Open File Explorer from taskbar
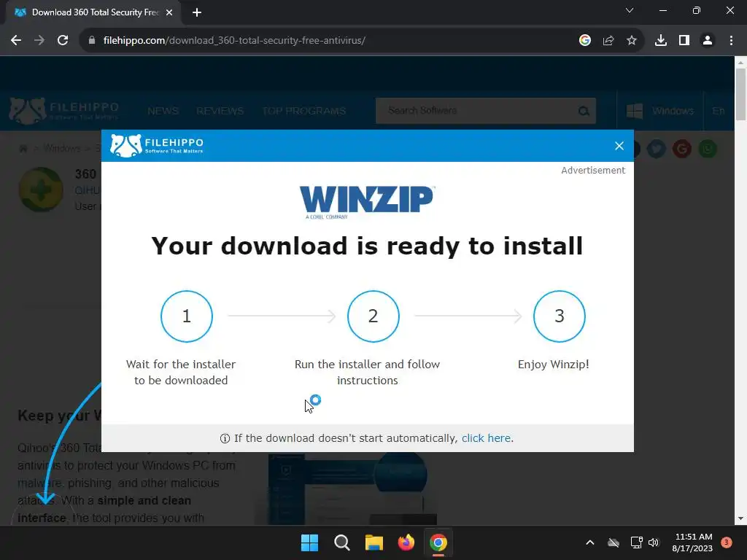Image resolution: width=747 pixels, height=560 pixels. click(374, 542)
